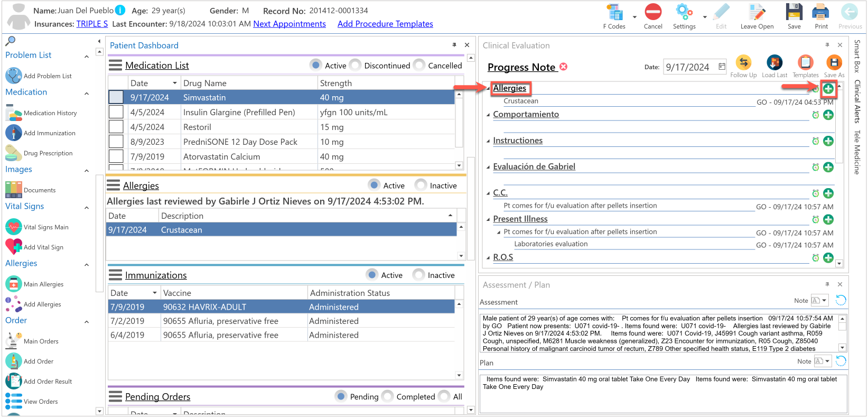868x418 pixels.
Task: Click the Leave Open icon
Action: (757, 12)
